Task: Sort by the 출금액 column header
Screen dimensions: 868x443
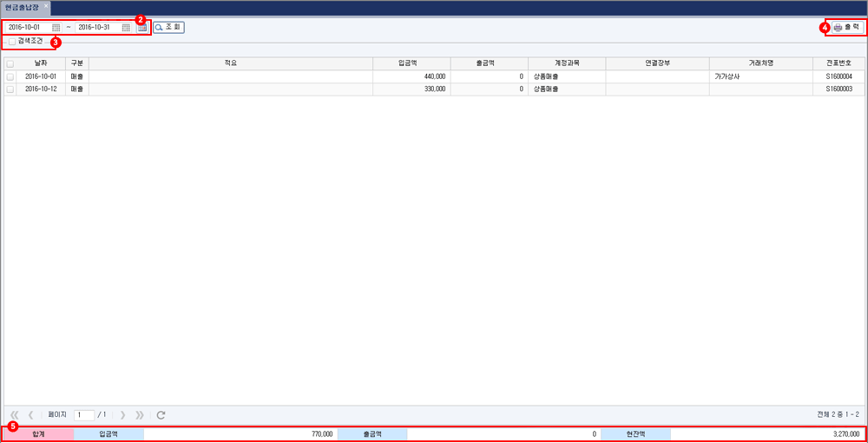Action: [489, 63]
